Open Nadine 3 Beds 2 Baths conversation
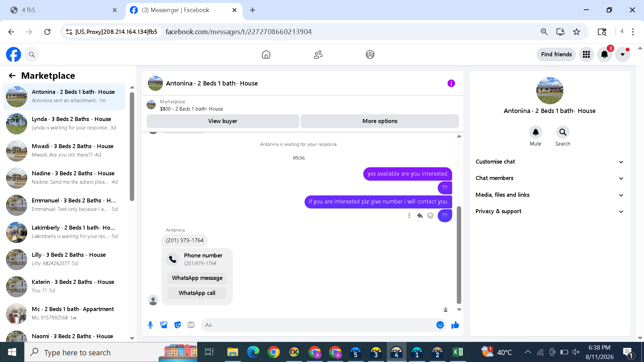 64,178
